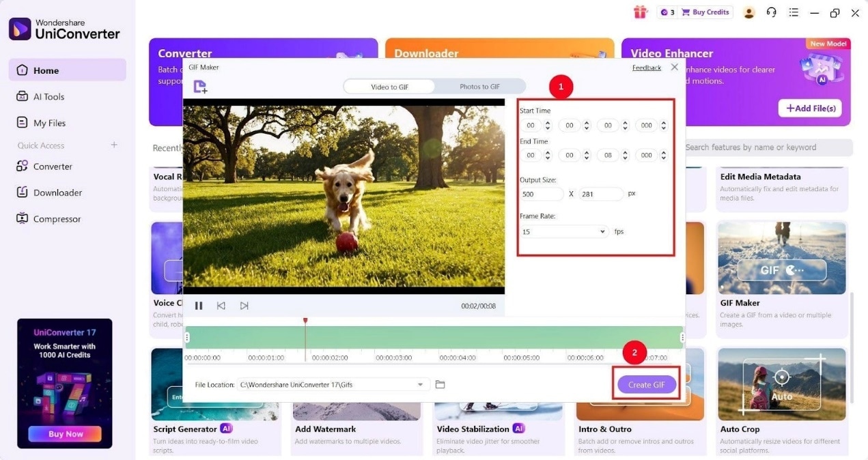The width and height of the screenshot is (868, 460).
Task: Click the user profile avatar icon
Action: pos(748,12)
